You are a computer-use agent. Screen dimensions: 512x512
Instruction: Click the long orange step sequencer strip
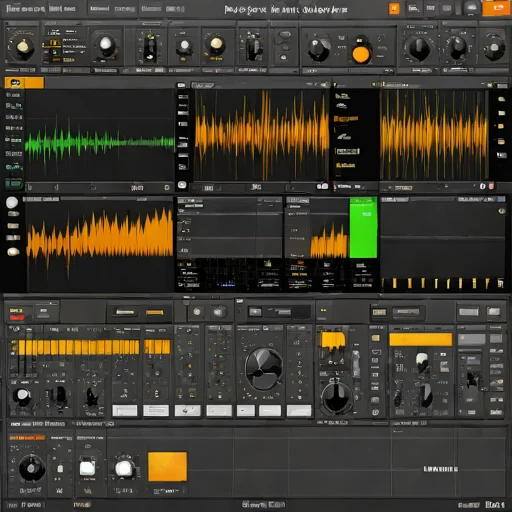[x=79, y=347]
